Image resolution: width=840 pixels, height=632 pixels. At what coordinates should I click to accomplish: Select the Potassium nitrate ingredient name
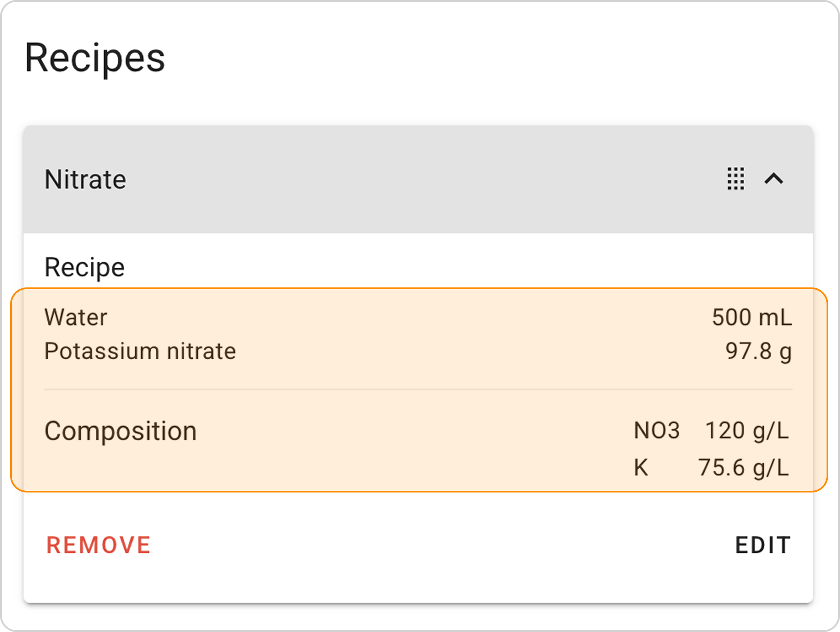coord(140,351)
